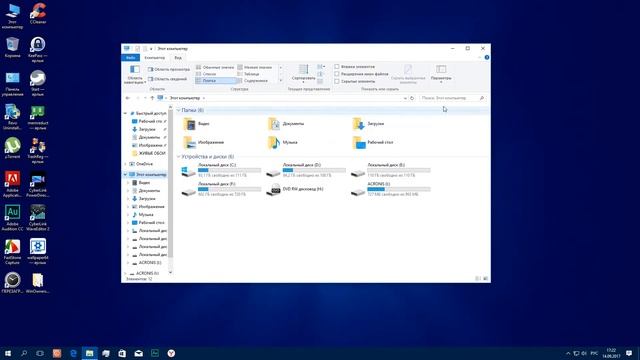
Task: Open the Музыка folder in the main pane
Action: pos(283,142)
